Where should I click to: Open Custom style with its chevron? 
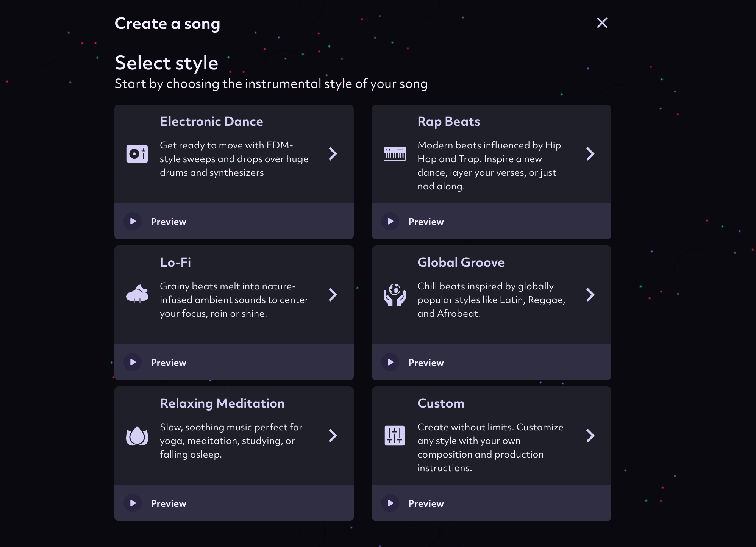[590, 436]
